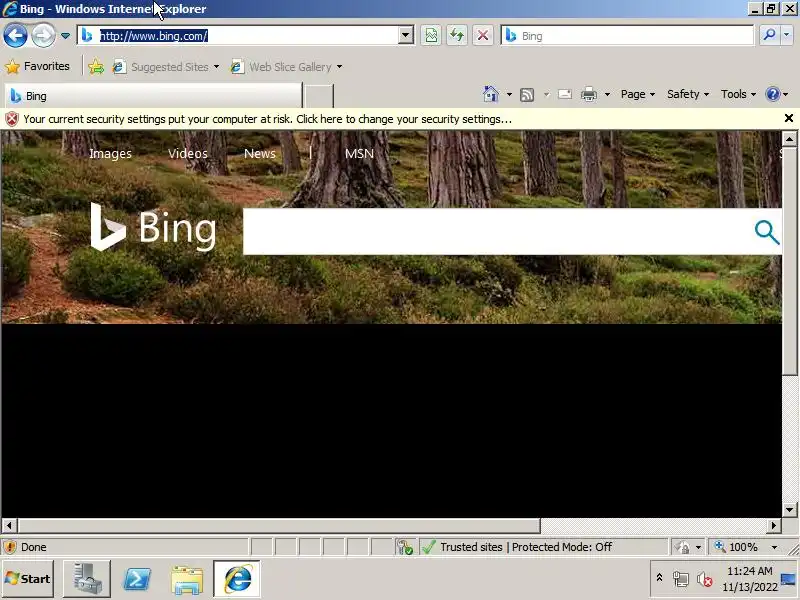
Task: Expand the Print dropdown arrow
Action: click(607, 94)
